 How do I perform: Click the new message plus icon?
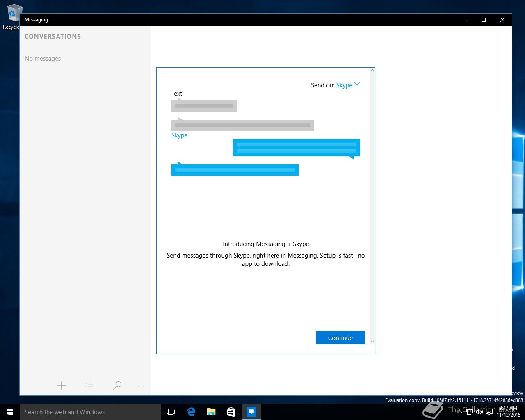[x=62, y=386]
